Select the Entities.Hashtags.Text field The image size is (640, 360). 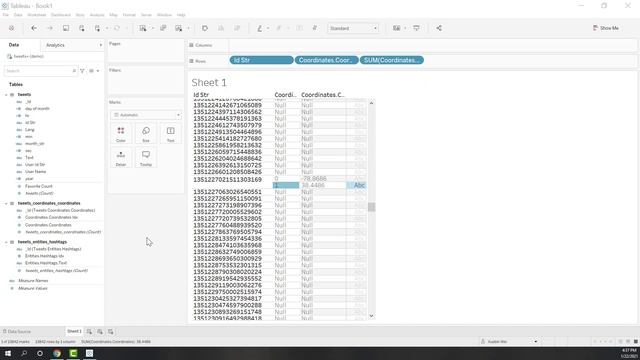tap(46, 263)
